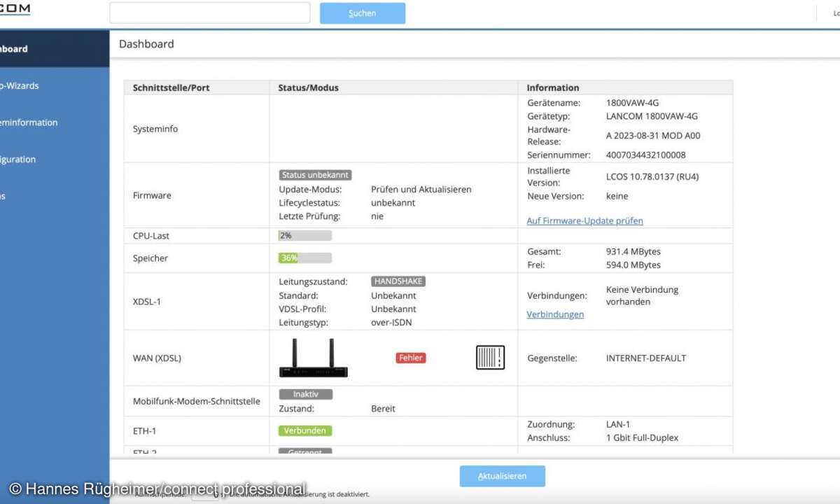Click the LCOS 10.78.0137 (RU4) version text
This screenshot has height=504, width=840.
pyautogui.click(x=652, y=176)
